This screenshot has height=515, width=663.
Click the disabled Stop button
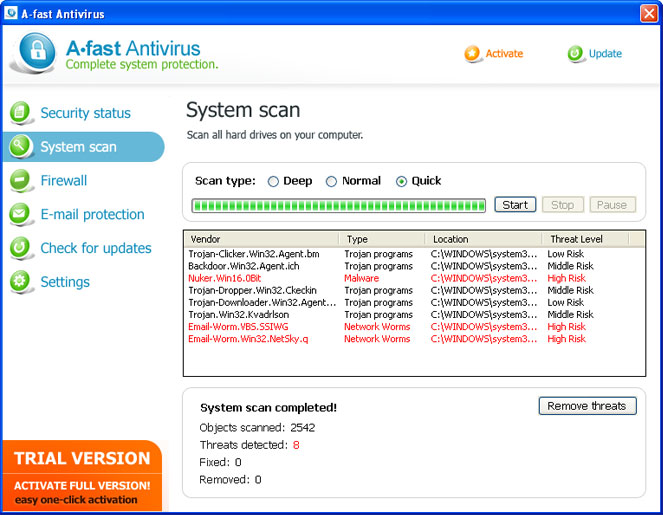point(562,205)
